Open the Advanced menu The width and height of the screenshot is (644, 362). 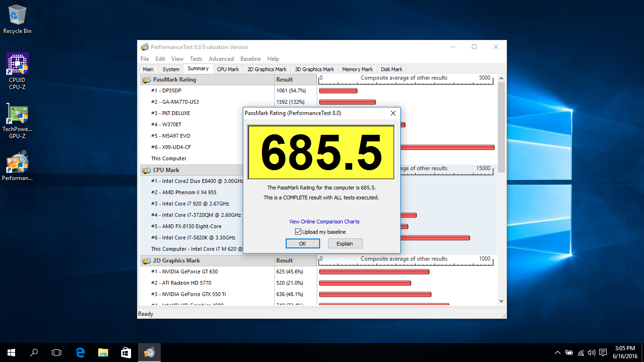tap(221, 59)
